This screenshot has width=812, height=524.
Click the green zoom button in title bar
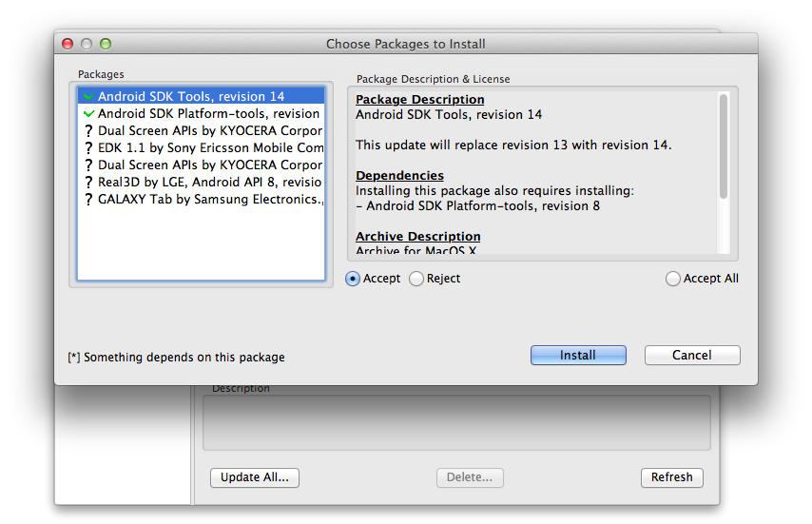[106, 44]
